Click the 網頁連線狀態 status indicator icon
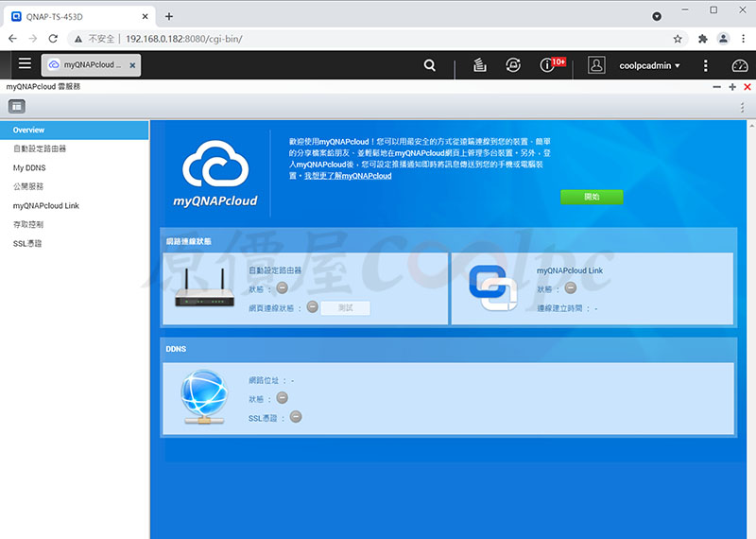The height and width of the screenshot is (539, 756). pos(313,307)
